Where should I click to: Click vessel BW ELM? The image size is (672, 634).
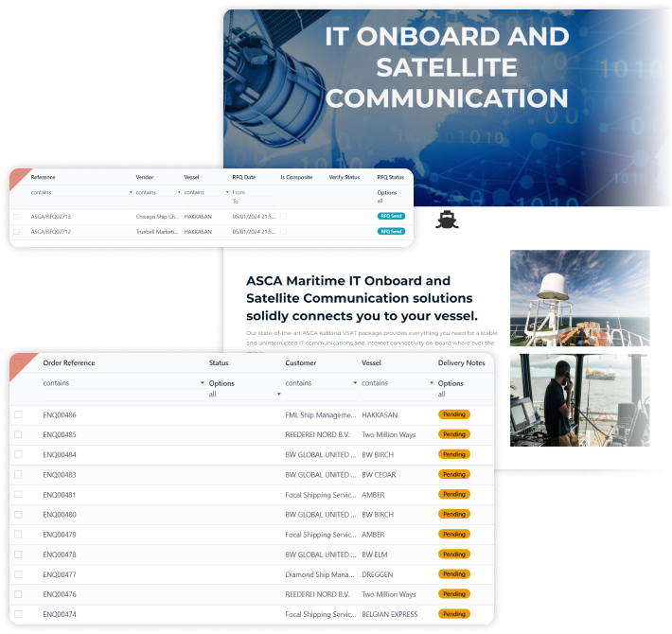(375, 555)
